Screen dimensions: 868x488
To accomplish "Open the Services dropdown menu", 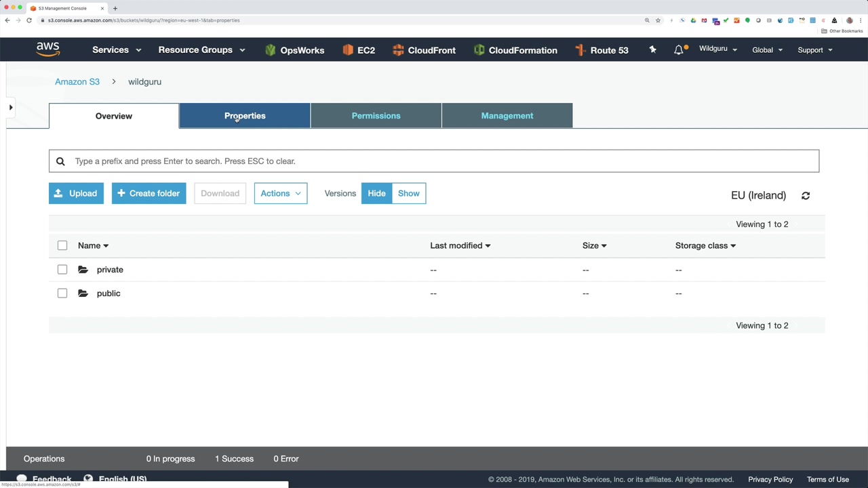I will tap(117, 49).
